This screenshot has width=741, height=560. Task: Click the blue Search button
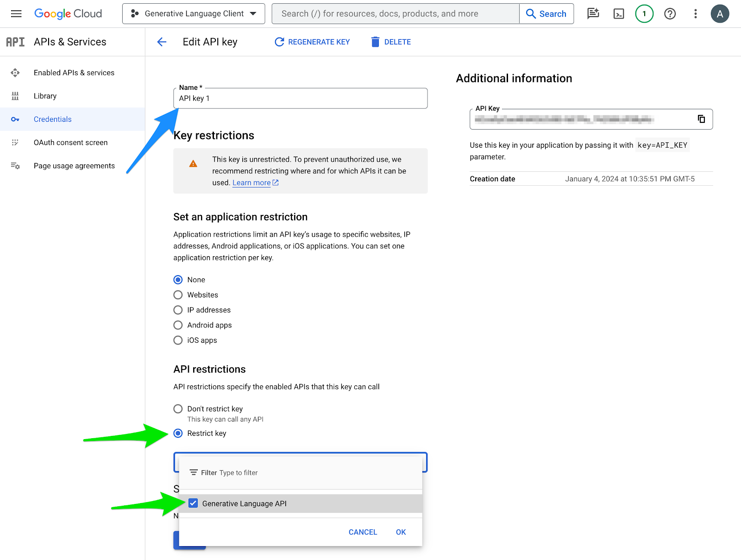[546, 14]
